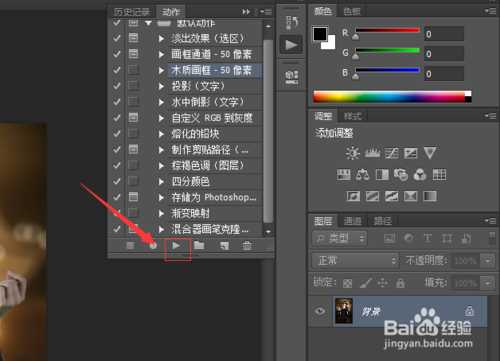Toggle the checkmark for 淡出效果（选区） action
Image resolution: width=500 pixels, height=361 pixels.
point(117,38)
